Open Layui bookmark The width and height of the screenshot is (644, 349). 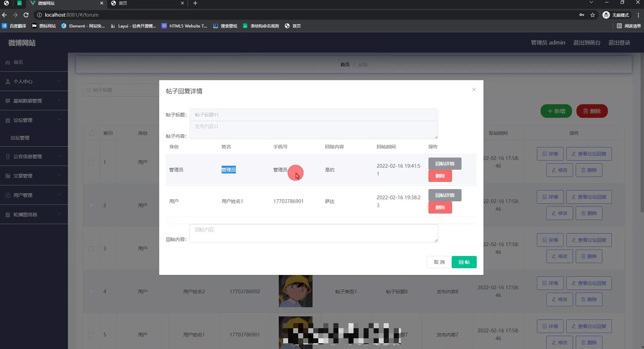(133, 26)
